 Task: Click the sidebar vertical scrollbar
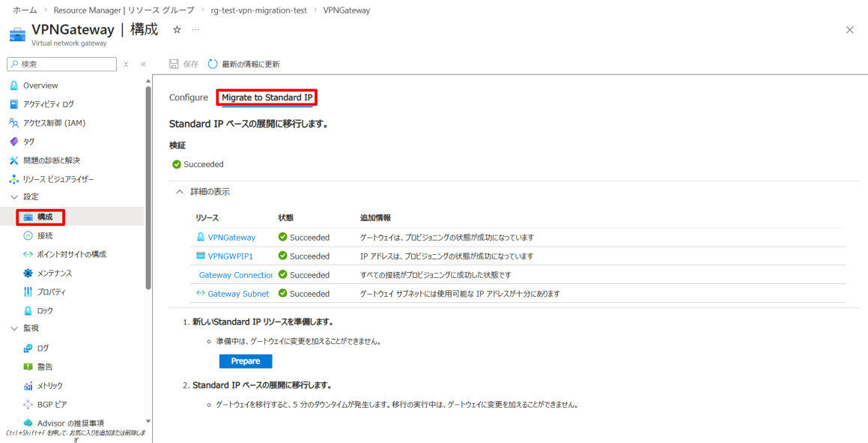tap(148, 187)
